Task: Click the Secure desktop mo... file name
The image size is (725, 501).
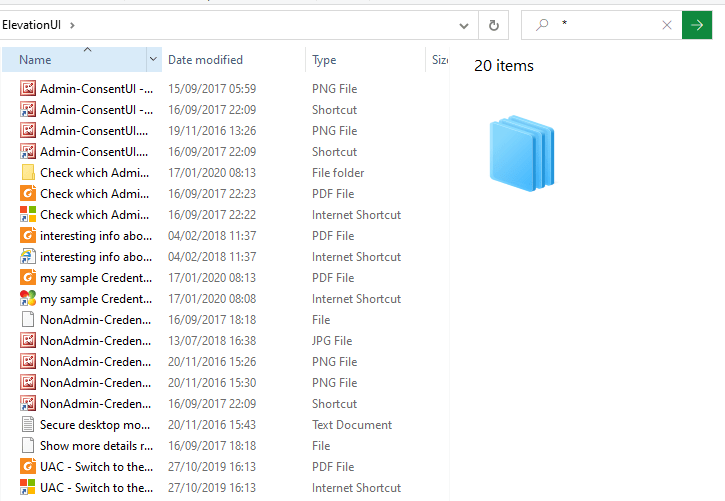Action: (x=95, y=425)
